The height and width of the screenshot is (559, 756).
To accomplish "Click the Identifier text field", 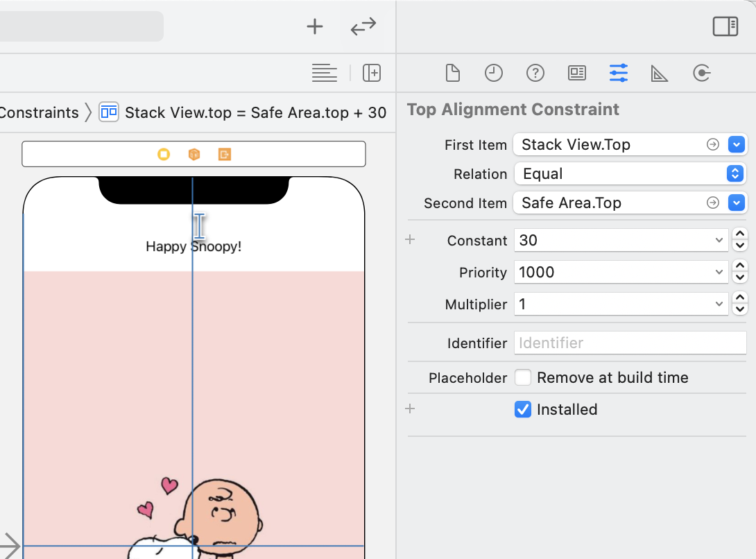I will click(x=630, y=343).
